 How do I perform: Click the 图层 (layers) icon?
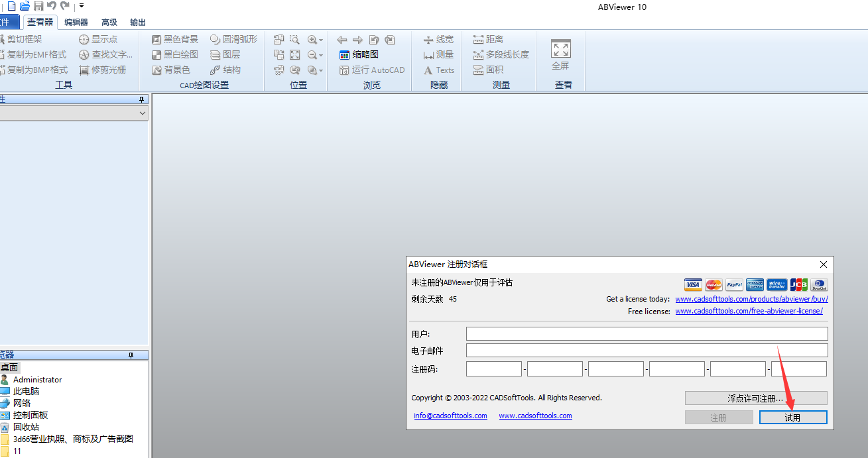point(226,54)
